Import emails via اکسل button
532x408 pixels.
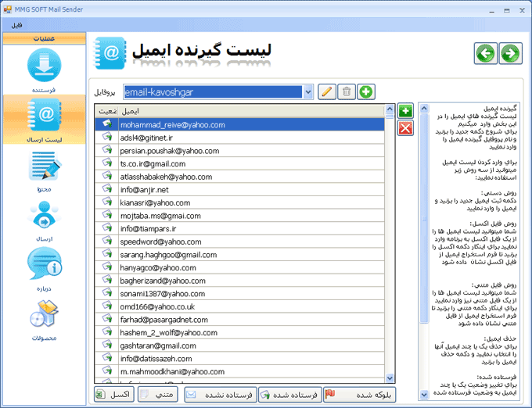pyautogui.click(x=114, y=395)
